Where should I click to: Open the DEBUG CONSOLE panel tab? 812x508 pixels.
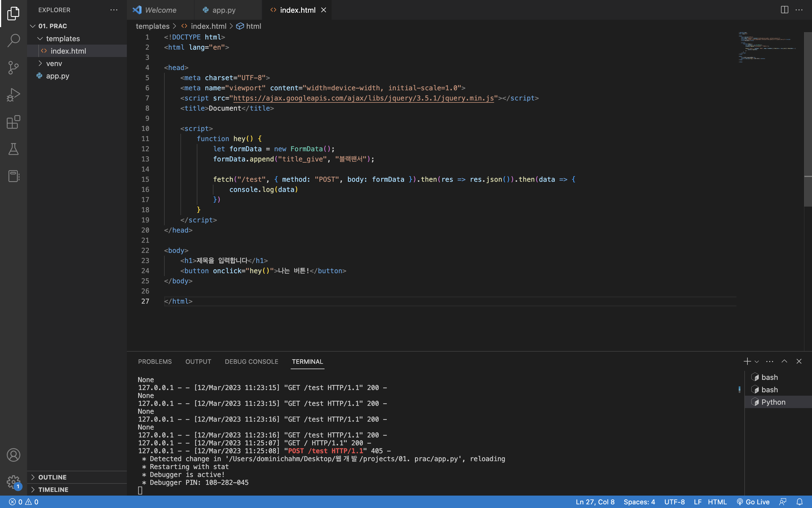(x=252, y=362)
